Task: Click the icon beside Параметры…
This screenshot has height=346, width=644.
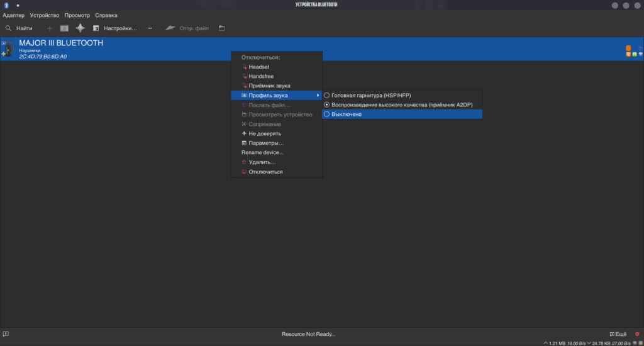Action: (244, 143)
